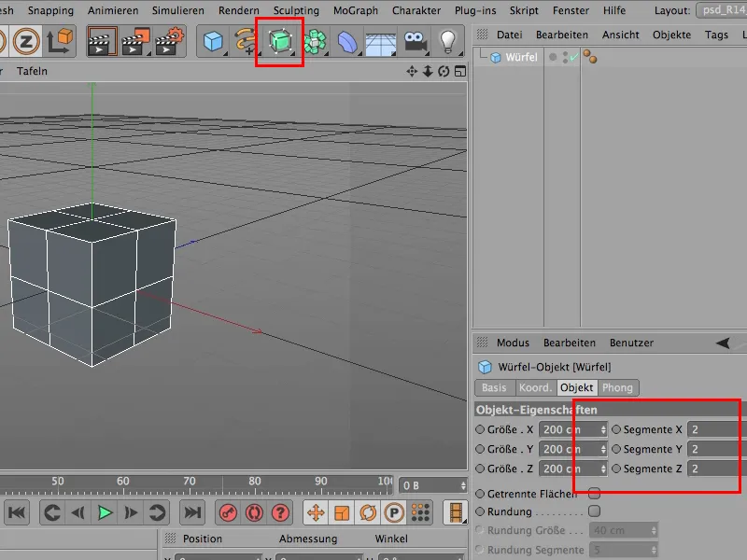Image resolution: width=747 pixels, height=560 pixels.
Task: Toggle the Würfel green enable checkmark
Action: pyautogui.click(x=573, y=58)
